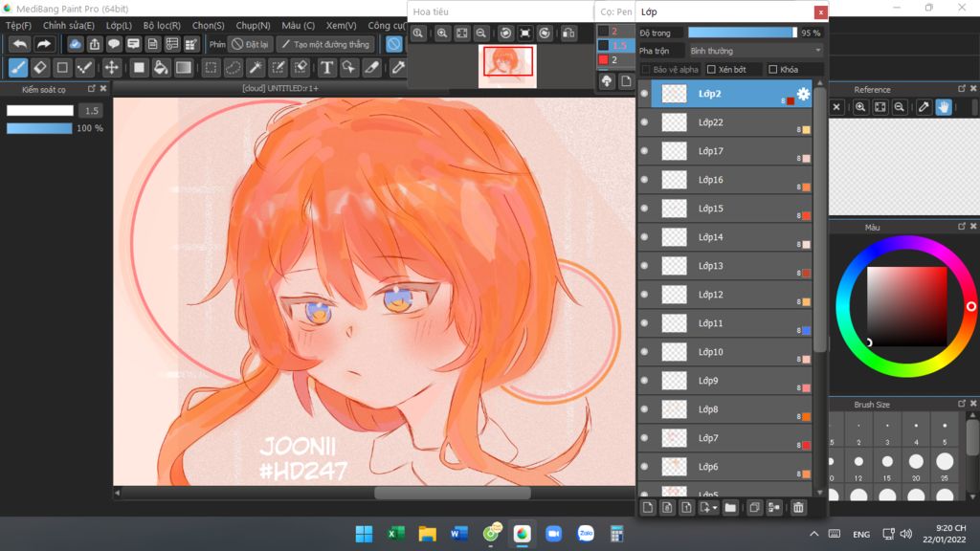Hide the Lớp14 layer
Screen dimensions: 980x551
[x=644, y=237]
